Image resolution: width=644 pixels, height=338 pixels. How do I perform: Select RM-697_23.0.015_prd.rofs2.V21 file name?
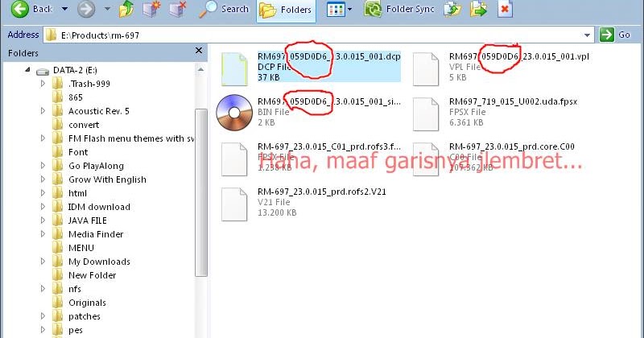(x=321, y=192)
